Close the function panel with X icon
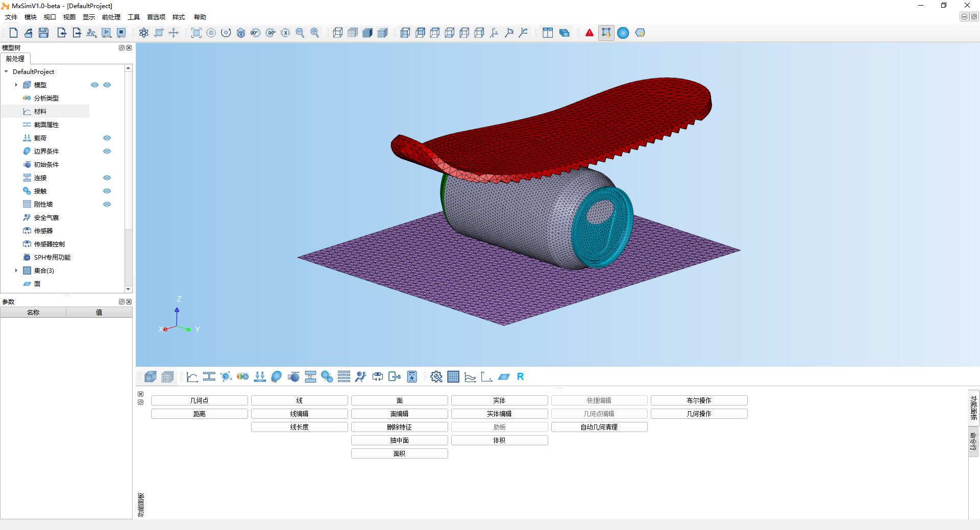 tap(141, 394)
